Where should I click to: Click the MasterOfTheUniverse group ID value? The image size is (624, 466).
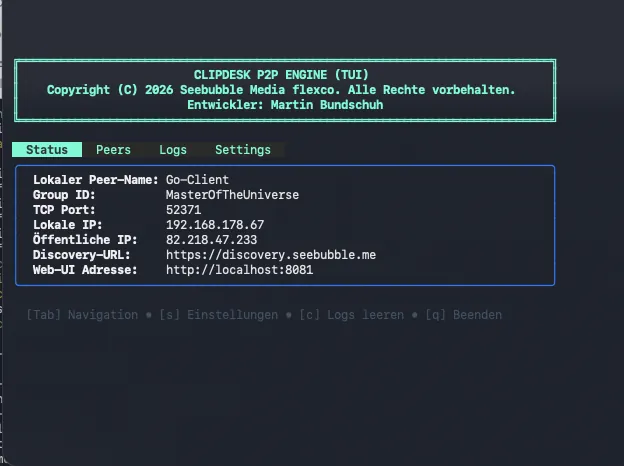click(x=232, y=195)
